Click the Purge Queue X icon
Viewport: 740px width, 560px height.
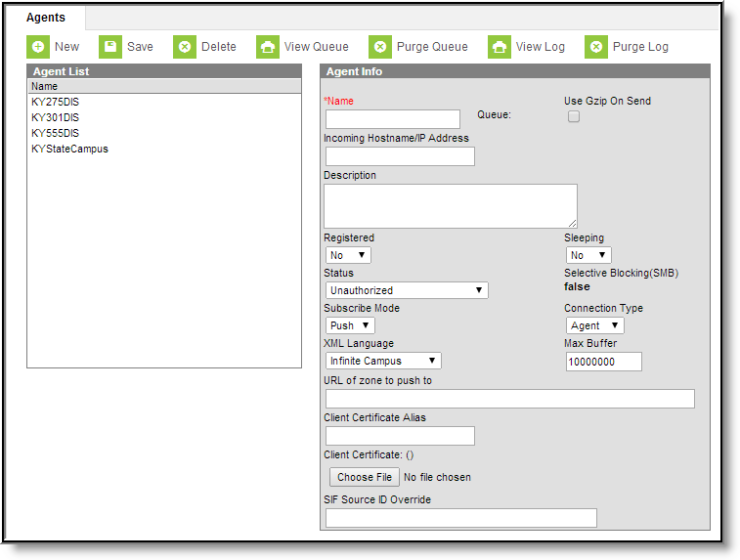tap(380, 47)
